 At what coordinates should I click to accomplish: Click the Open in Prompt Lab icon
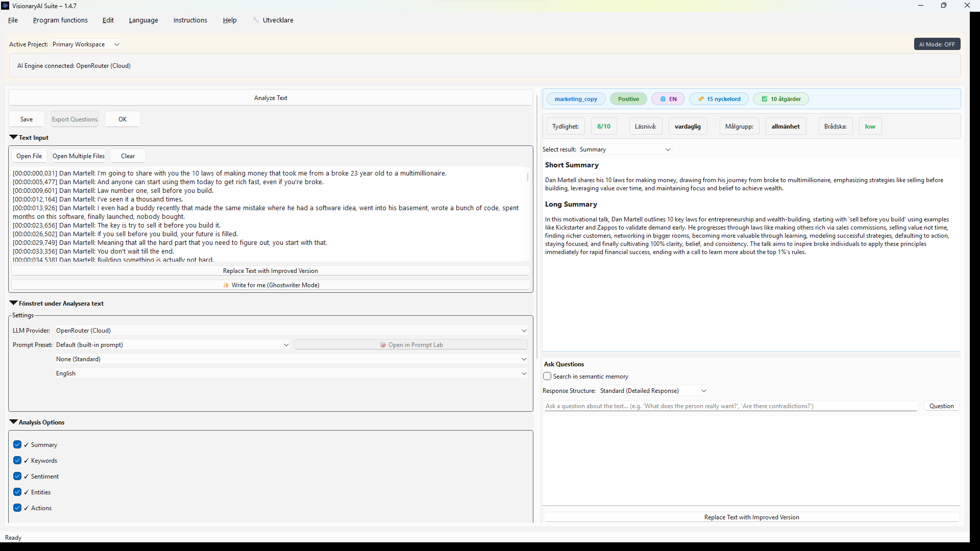(383, 345)
